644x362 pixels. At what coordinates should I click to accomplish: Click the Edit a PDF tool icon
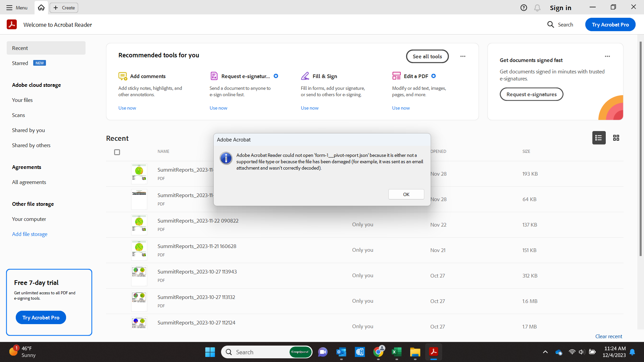(x=396, y=76)
